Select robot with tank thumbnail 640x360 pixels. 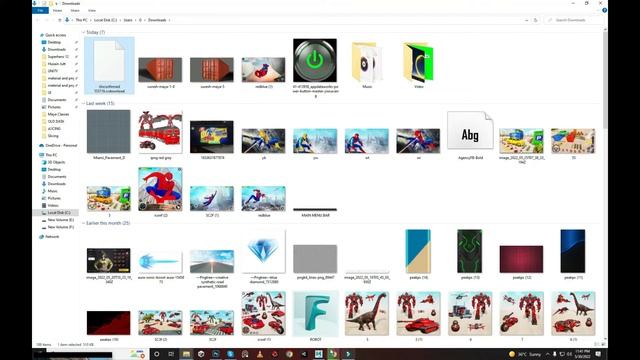coord(418,313)
